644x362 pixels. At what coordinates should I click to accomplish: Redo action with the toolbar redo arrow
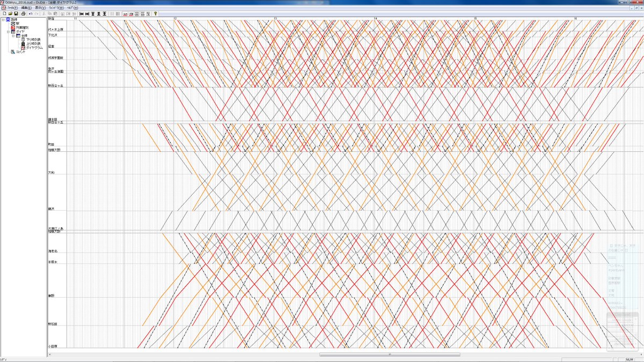(x=36, y=13)
